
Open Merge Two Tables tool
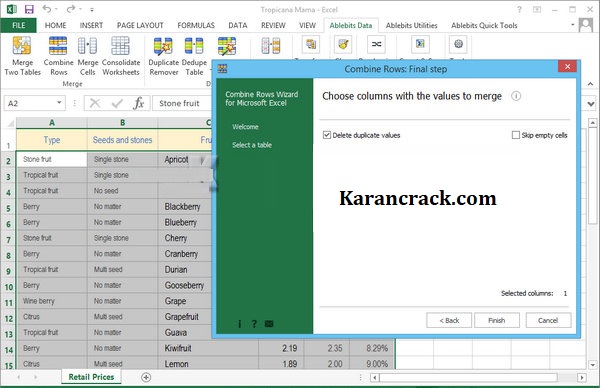pyautogui.click(x=22, y=56)
